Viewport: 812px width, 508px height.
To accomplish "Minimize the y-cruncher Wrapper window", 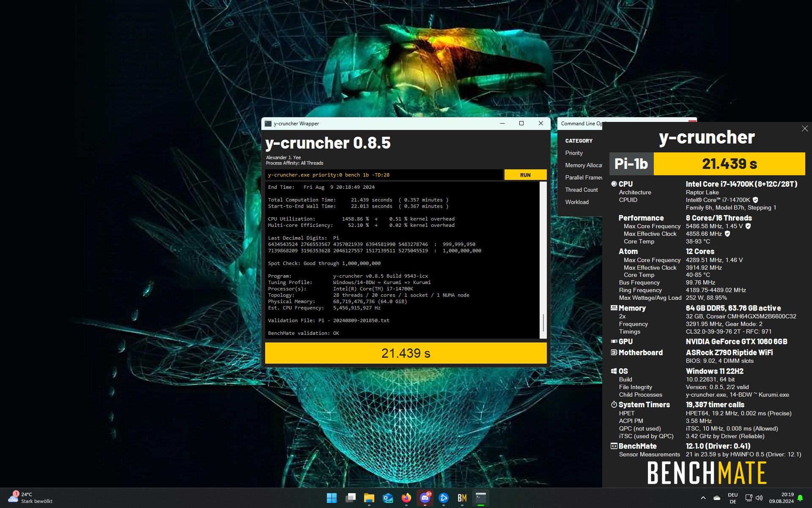I will coord(502,123).
